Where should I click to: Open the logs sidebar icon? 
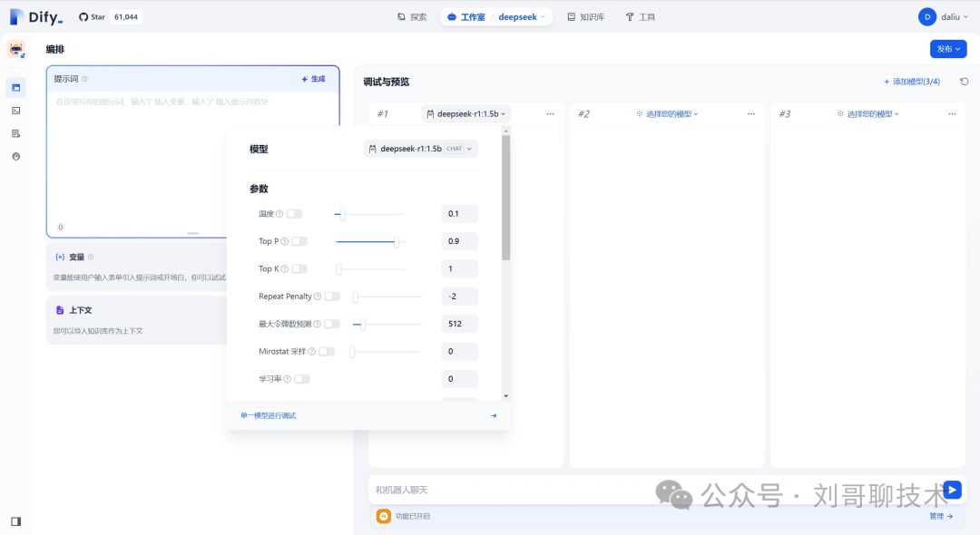tap(16, 133)
